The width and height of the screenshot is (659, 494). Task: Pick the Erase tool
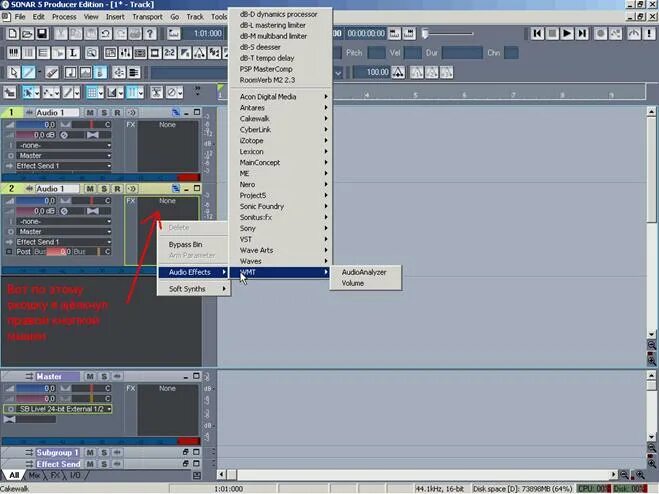point(52,72)
